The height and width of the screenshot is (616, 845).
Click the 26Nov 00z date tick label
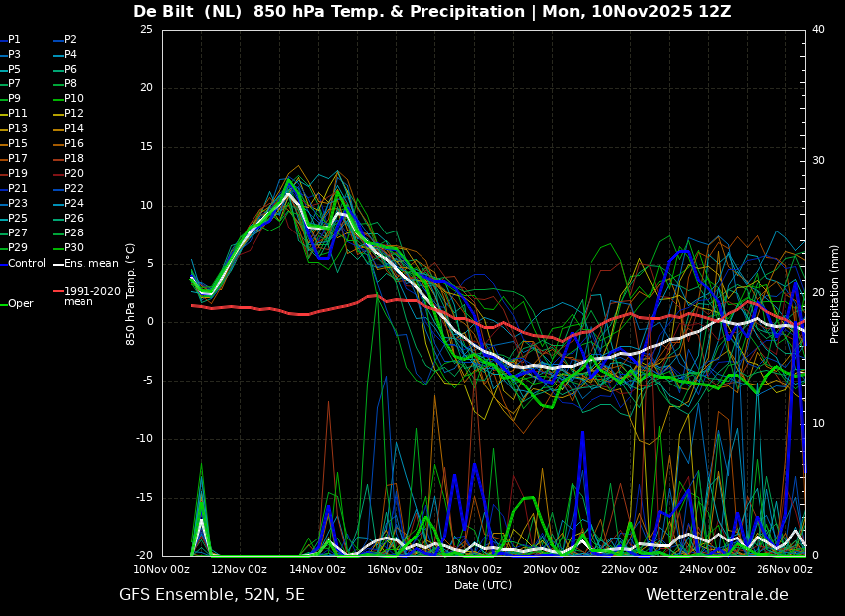point(784,569)
